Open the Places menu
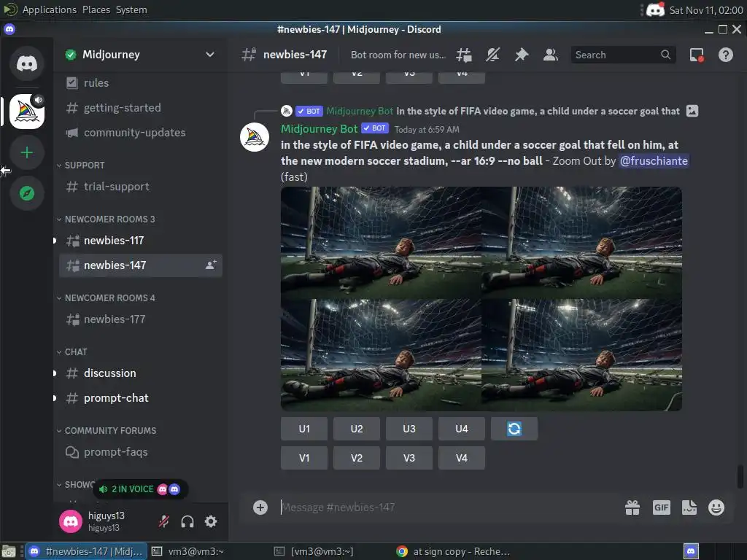The height and width of the screenshot is (560, 747). tap(96, 9)
